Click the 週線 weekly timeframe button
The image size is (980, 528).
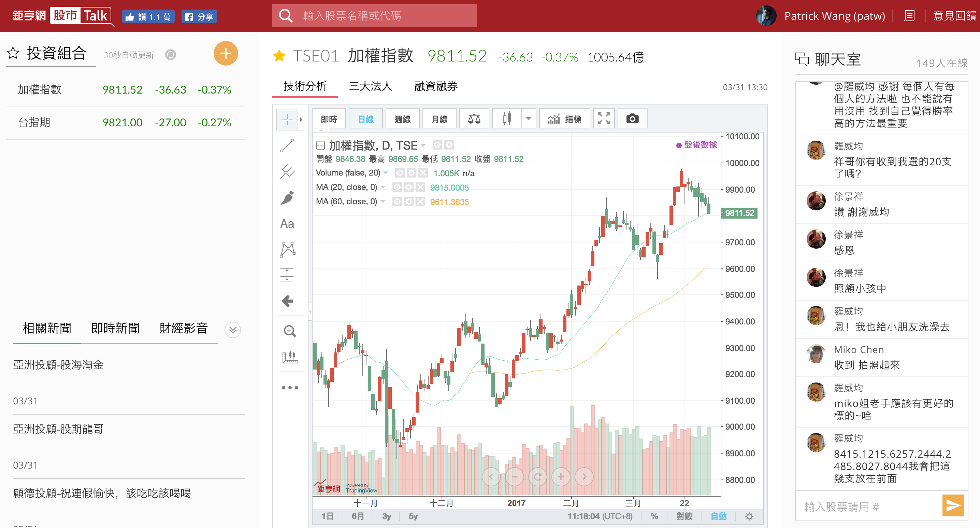[403, 119]
